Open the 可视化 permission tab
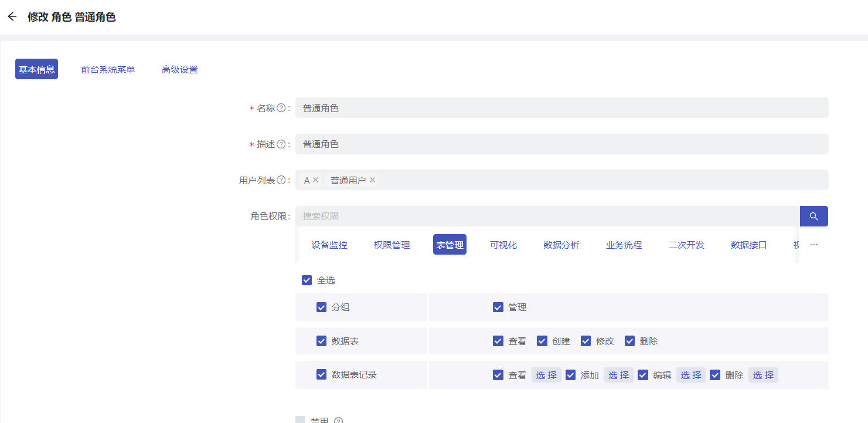This screenshot has width=868, height=423. pos(503,245)
